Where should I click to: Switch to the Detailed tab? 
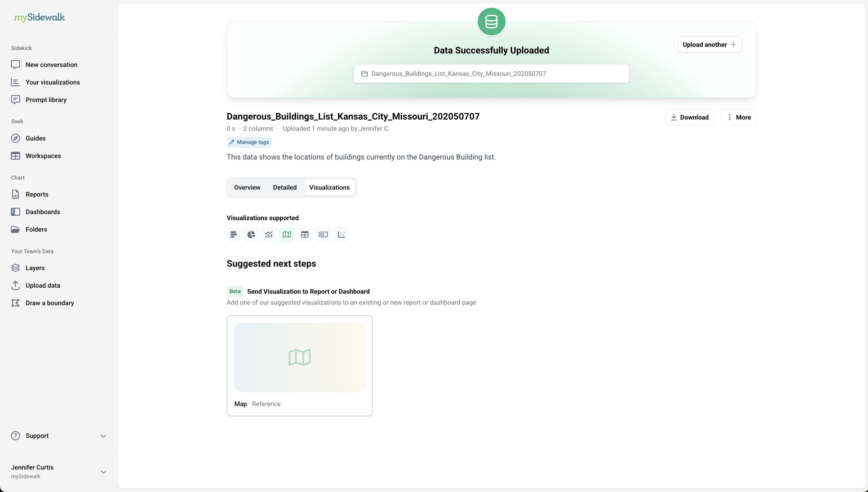[x=285, y=188]
